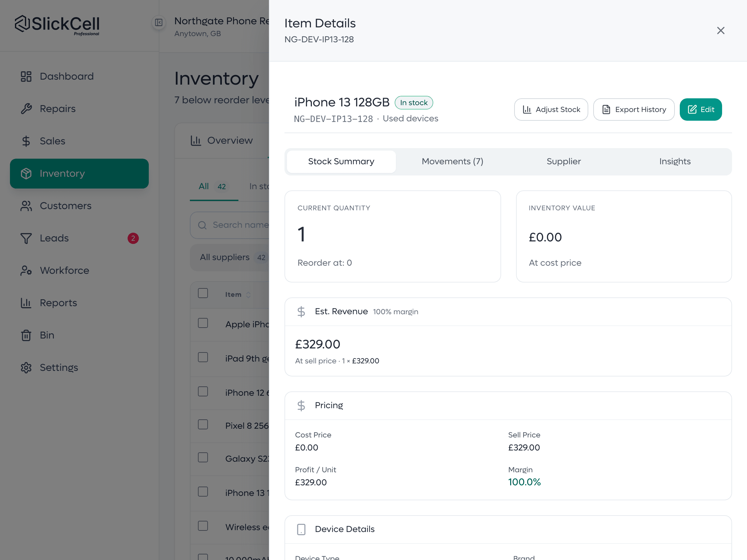Tick the checkbox for Pixel 8 256 row
747x560 pixels.
(x=203, y=424)
